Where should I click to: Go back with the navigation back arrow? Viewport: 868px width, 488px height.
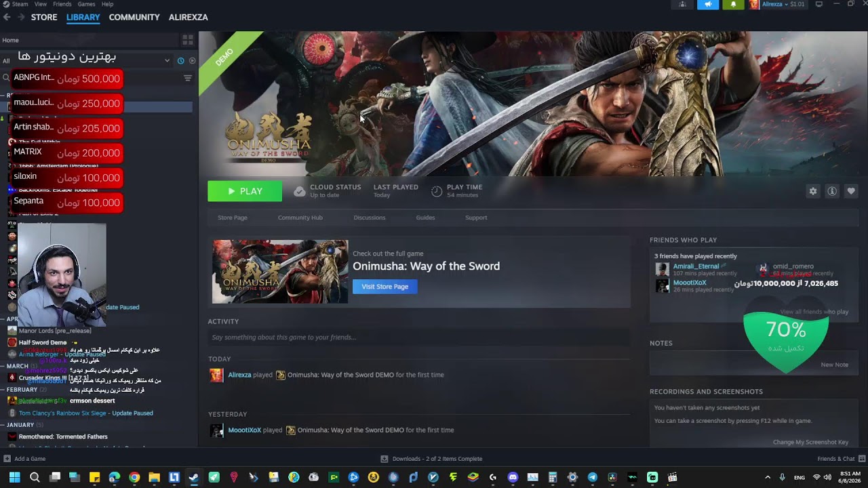[7, 17]
